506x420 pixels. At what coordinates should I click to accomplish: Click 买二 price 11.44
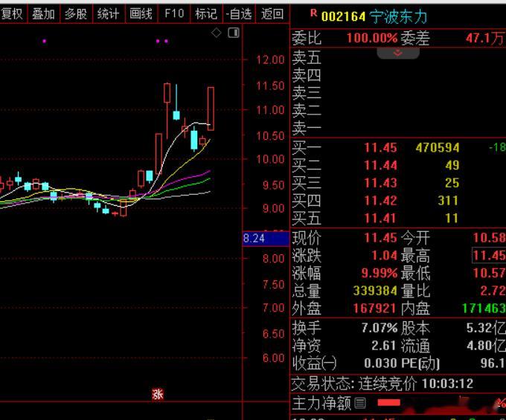[380, 165]
